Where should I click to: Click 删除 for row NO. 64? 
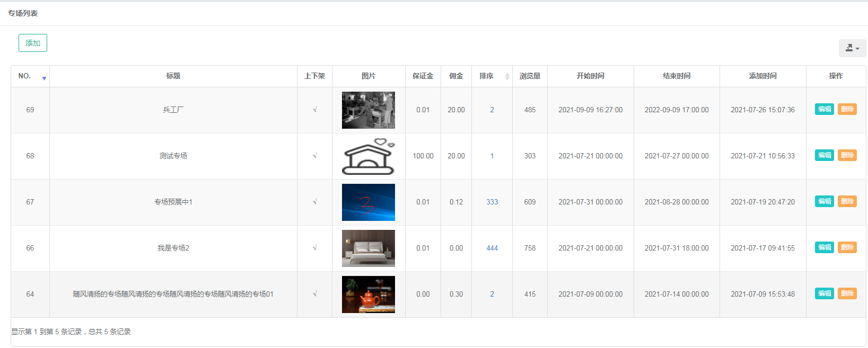(x=847, y=293)
